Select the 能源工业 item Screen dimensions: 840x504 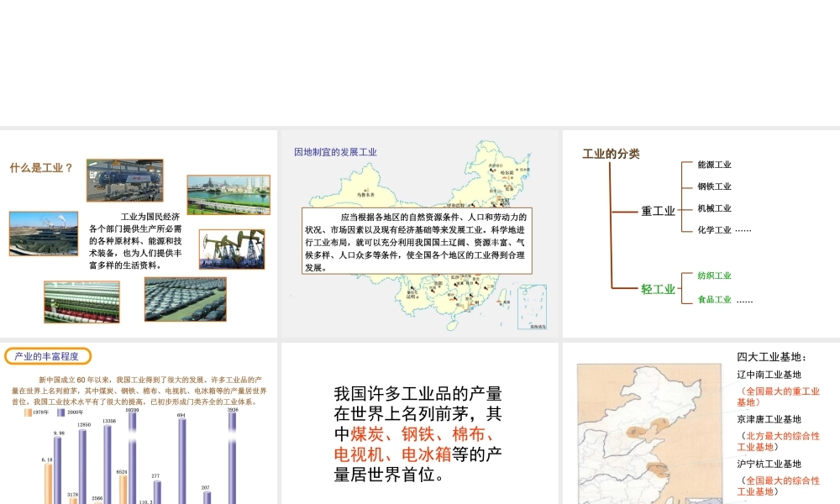click(714, 165)
